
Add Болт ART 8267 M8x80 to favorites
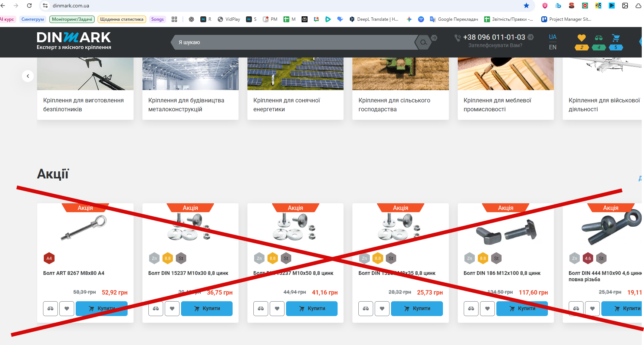(x=67, y=309)
